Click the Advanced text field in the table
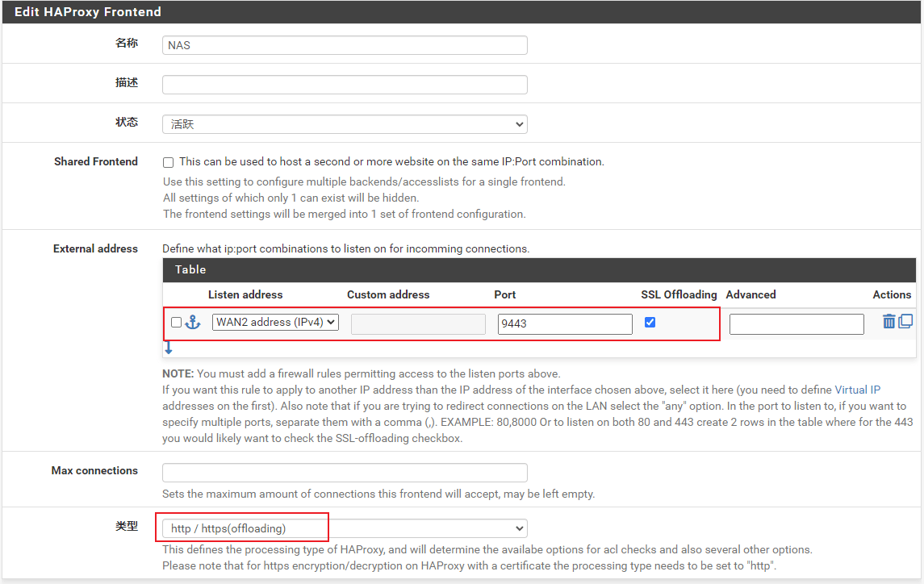 (796, 323)
